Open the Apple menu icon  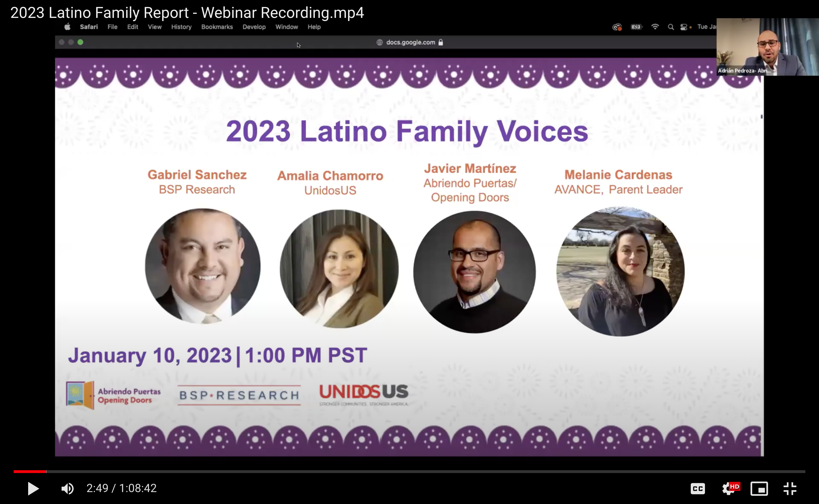tap(67, 27)
